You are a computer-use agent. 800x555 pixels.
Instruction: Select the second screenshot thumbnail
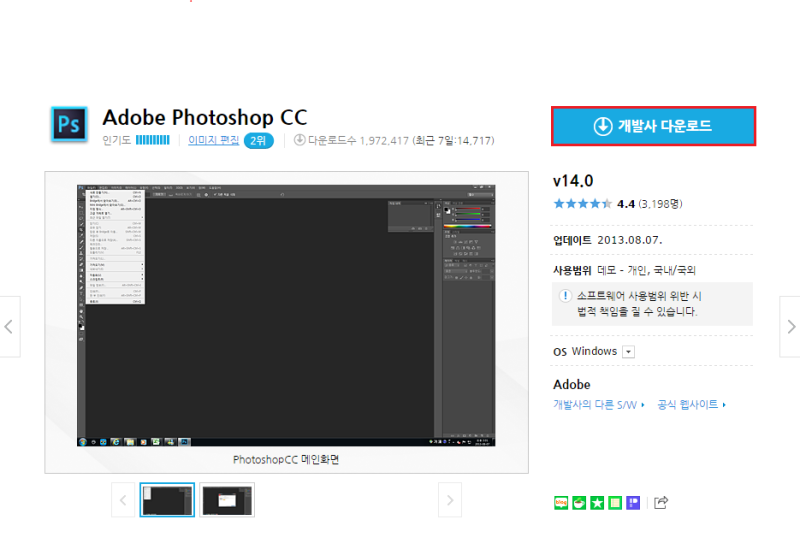pyautogui.click(x=227, y=500)
